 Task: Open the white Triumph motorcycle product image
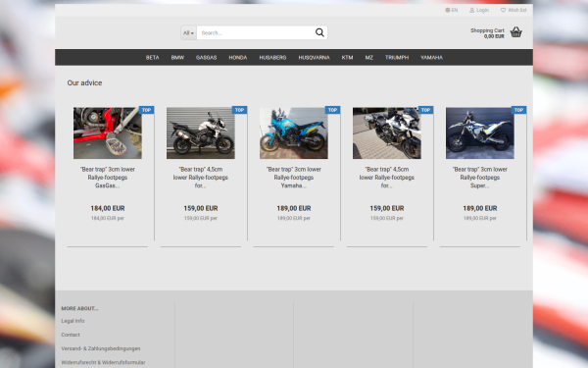coord(201,132)
